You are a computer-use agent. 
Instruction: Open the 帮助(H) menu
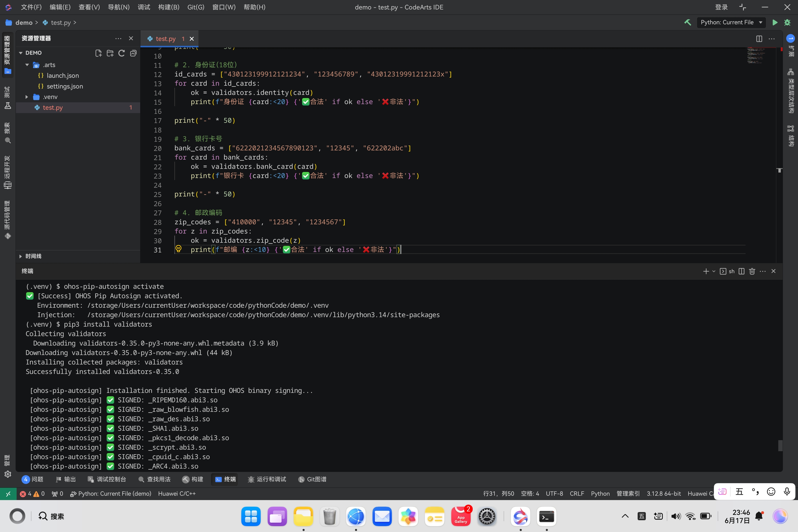[x=254, y=7]
